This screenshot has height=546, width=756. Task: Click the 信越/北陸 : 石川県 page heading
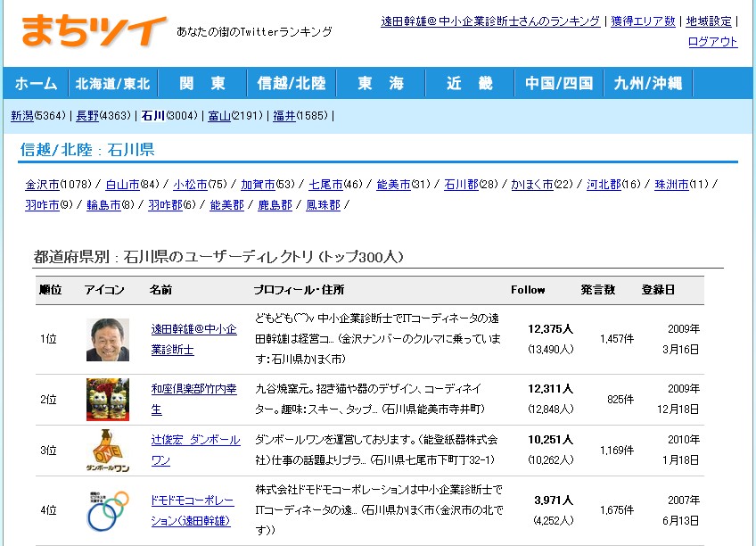pos(87,150)
